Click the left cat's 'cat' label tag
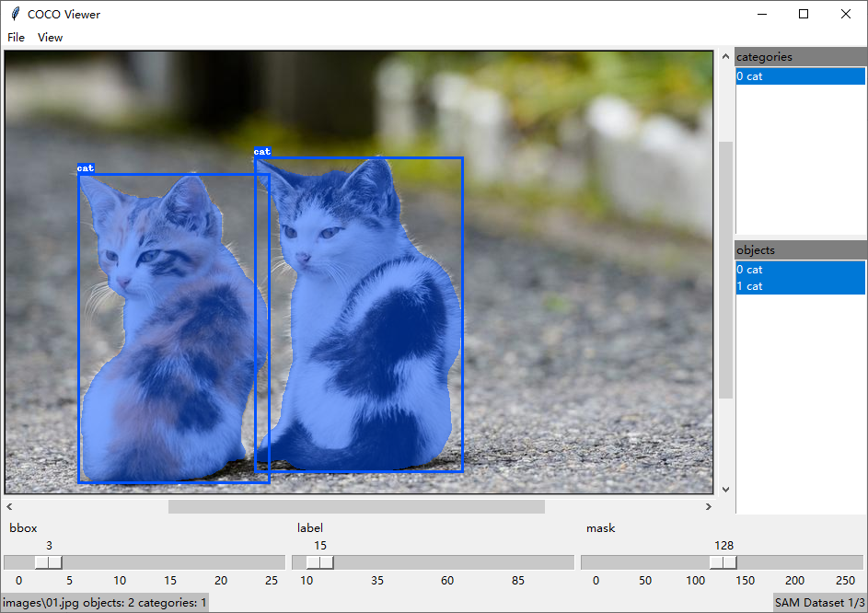Screen dimensions: 868x613 point(86,168)
